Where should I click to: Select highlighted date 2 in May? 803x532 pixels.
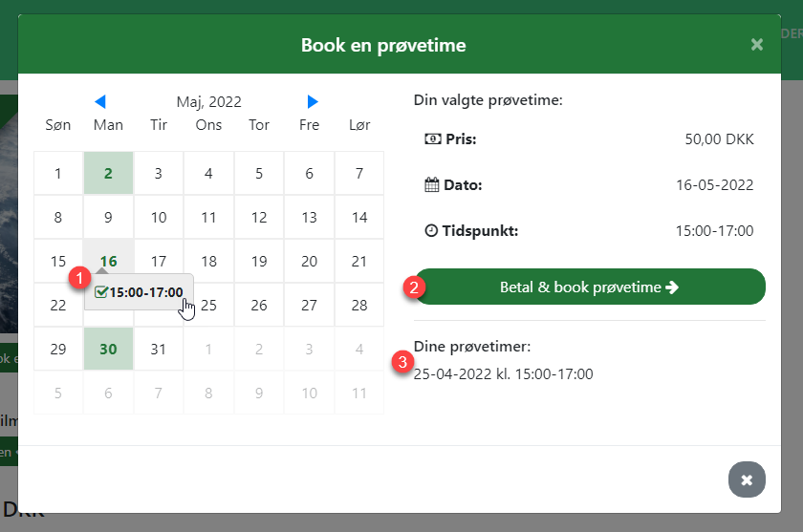point(108,173)
